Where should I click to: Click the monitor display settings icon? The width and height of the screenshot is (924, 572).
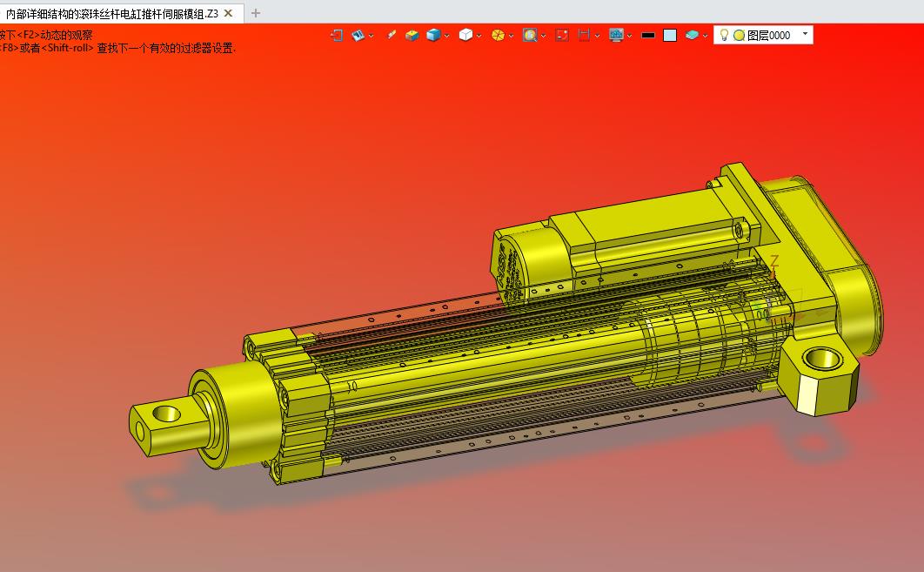coord(616,36)
